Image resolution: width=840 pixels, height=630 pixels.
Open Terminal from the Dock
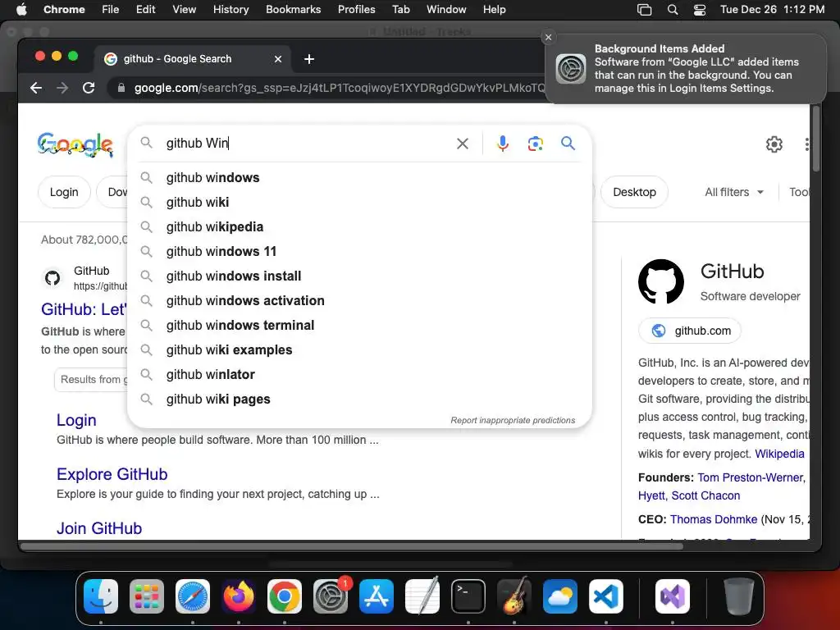coord(468,596)
